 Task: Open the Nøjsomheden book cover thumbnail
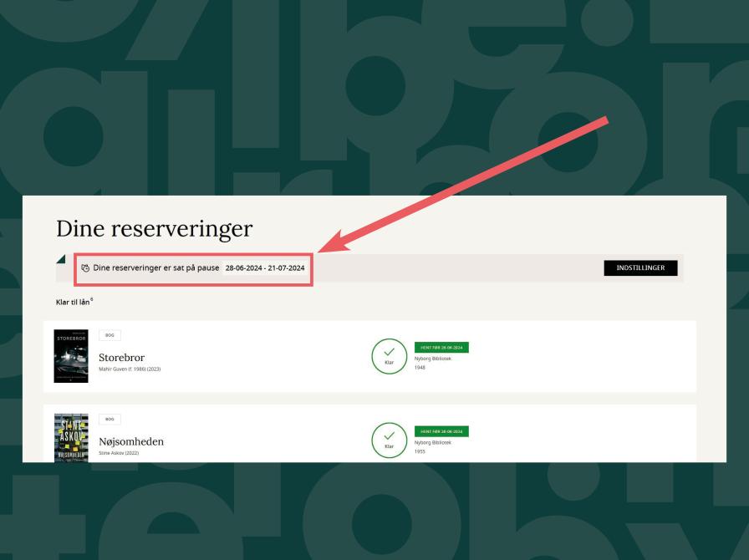coord(70,437)
